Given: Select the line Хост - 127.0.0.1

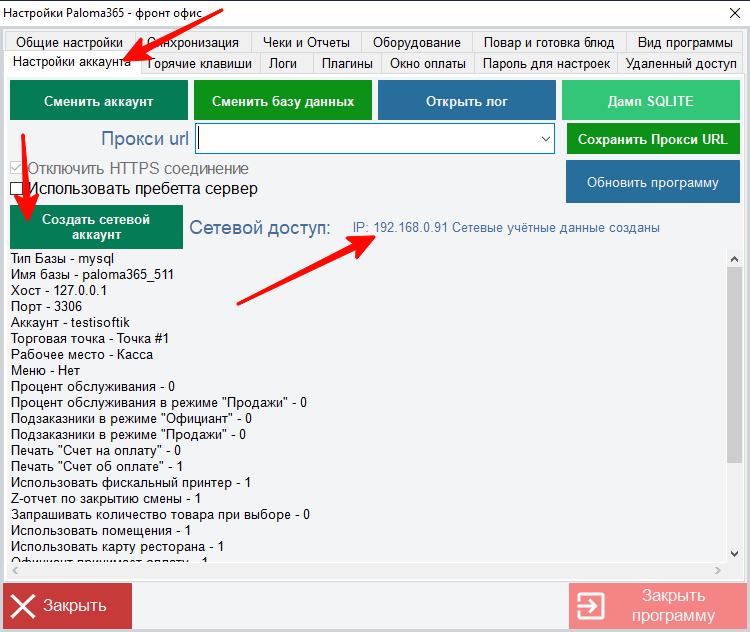Looking at the screenshot, I should click(59, 290).
